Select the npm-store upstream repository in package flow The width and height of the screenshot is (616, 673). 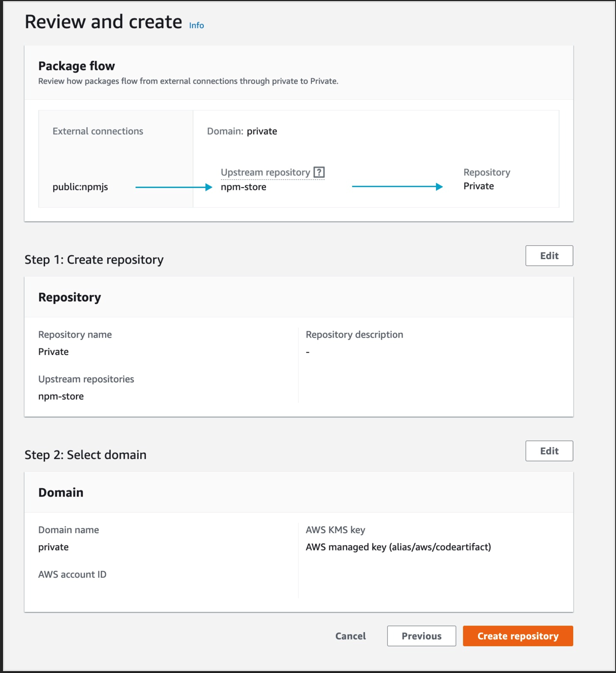click(x=243, y=187)
